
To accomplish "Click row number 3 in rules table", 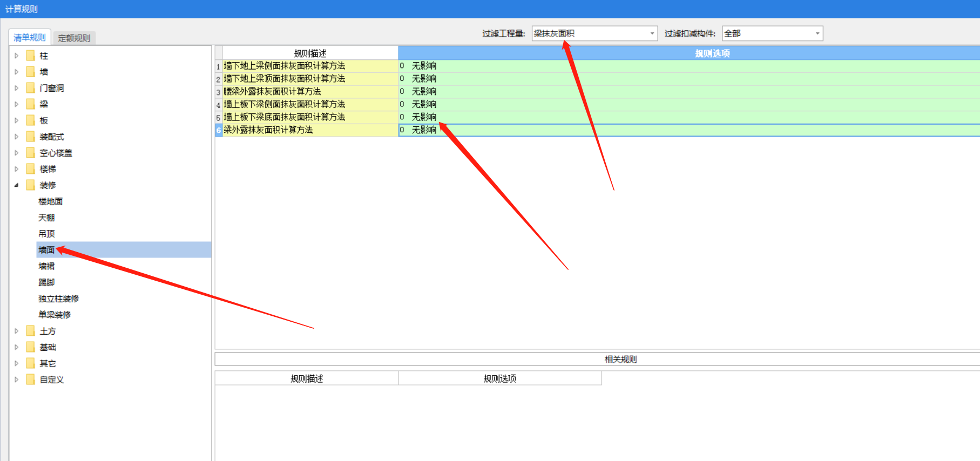I will click(x=219, y=92).
